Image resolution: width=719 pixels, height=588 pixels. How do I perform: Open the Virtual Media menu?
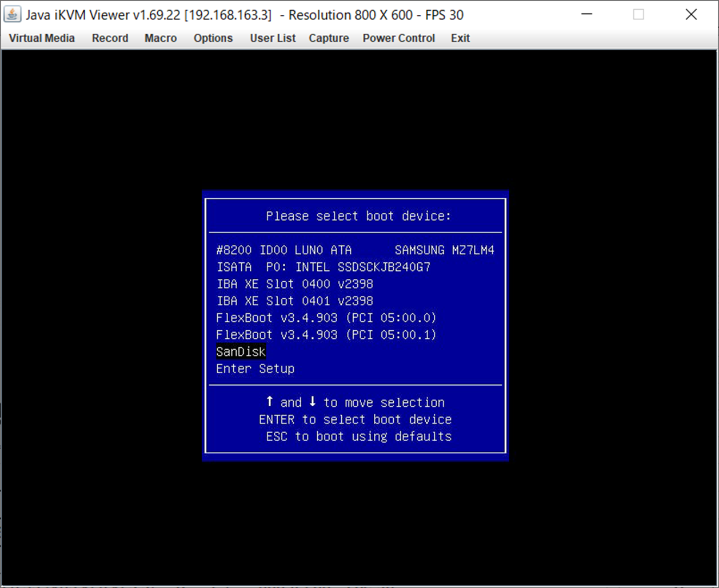[42, 38]
